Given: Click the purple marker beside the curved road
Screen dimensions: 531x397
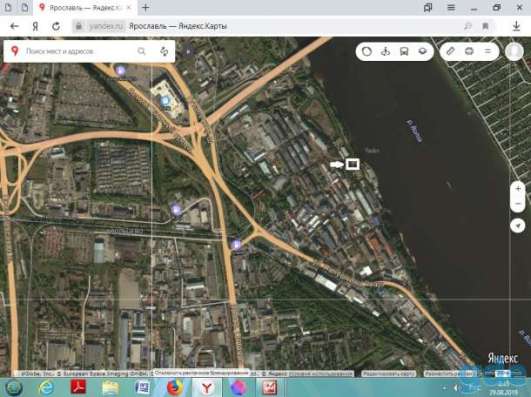Looking at the screenshot, I should (176, 210).
